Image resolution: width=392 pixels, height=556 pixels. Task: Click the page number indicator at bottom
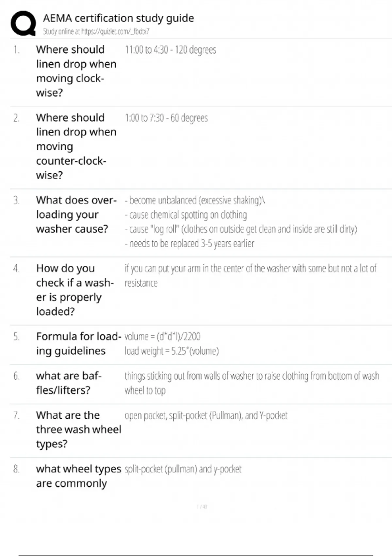pyautogui.click(x=202, y=507)
